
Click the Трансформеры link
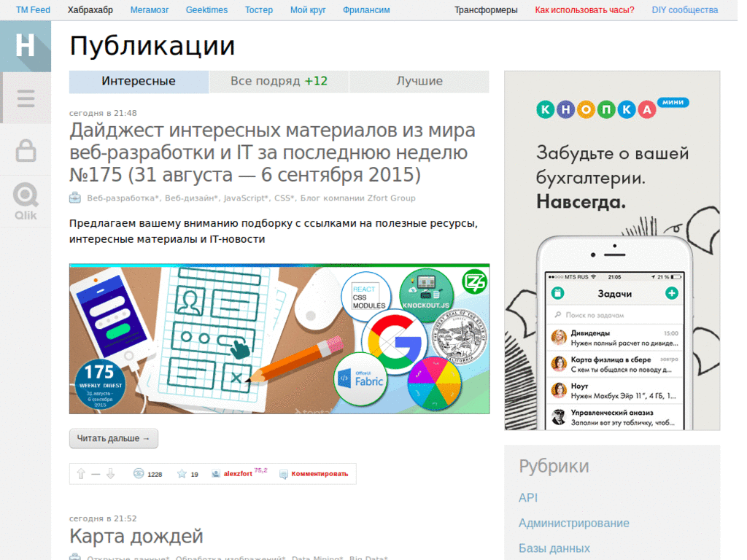tap(486, 10)
